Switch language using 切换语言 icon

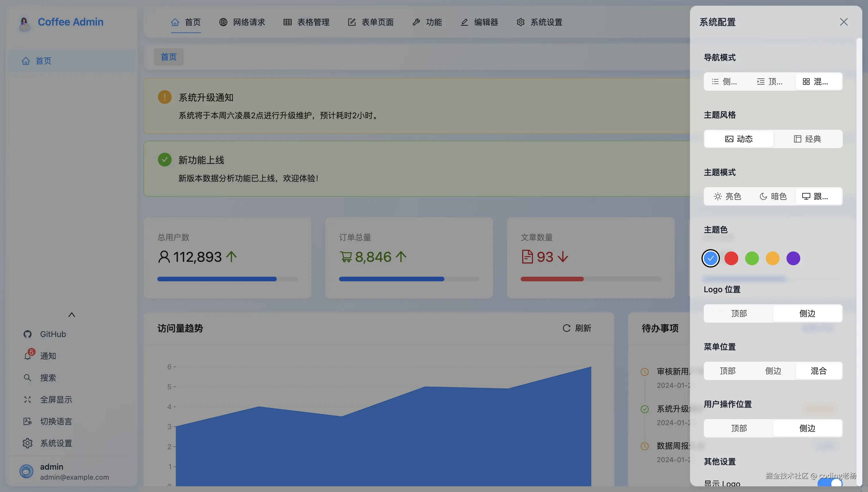(x=28, y=421)
